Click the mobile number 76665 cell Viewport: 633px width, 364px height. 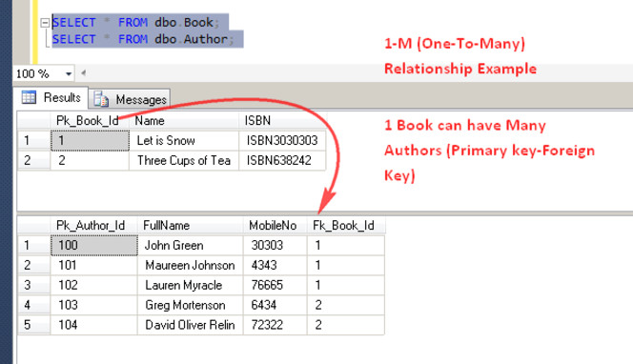(275, 285)
